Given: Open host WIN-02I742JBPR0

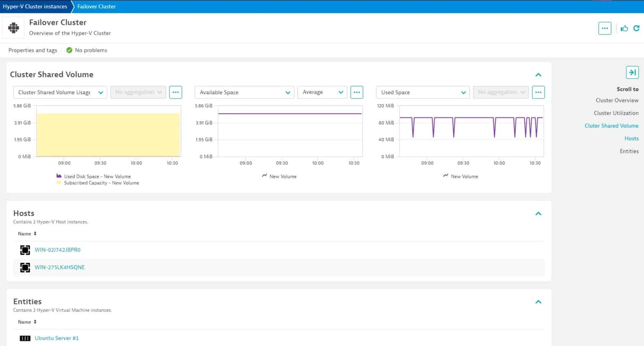Looking at the screenshot, I should click(58, 250).
